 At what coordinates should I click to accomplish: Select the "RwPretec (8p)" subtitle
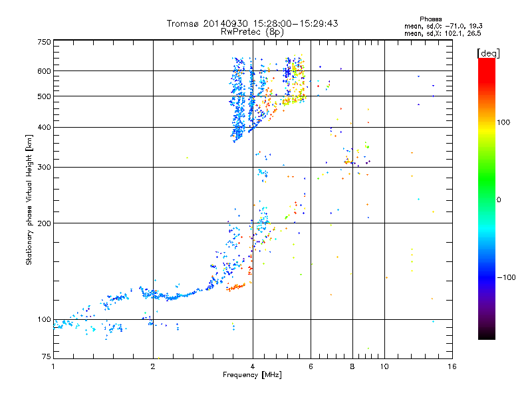click(x=252, y=32)
